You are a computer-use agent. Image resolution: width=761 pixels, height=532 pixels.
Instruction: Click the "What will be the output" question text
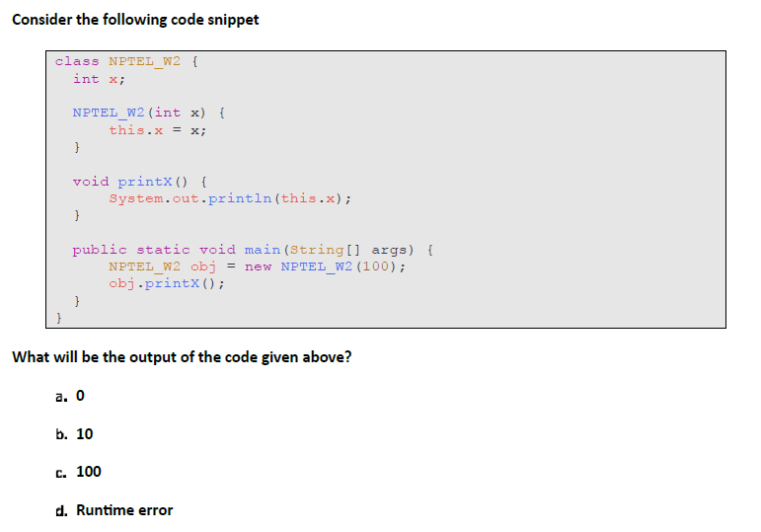click(x=182, y=357)
